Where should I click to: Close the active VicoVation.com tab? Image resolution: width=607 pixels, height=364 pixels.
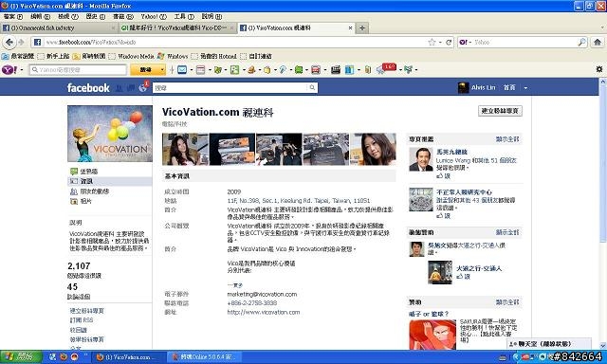coord(350,27)
